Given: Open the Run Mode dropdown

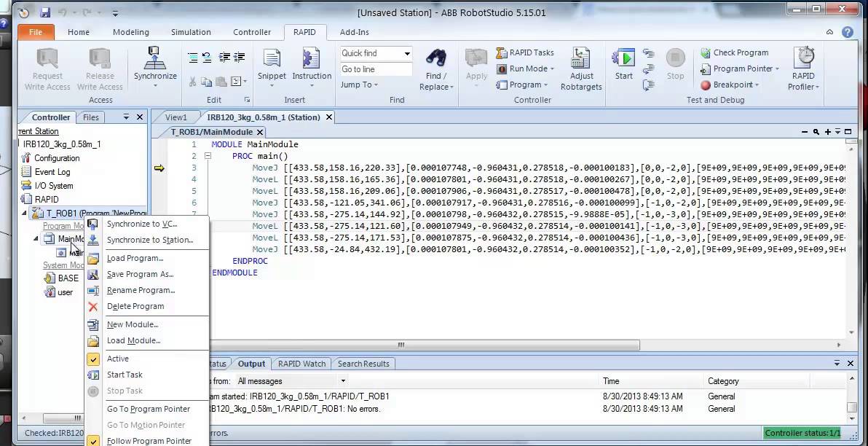Looking at the screenshot, I should [525, 69].
